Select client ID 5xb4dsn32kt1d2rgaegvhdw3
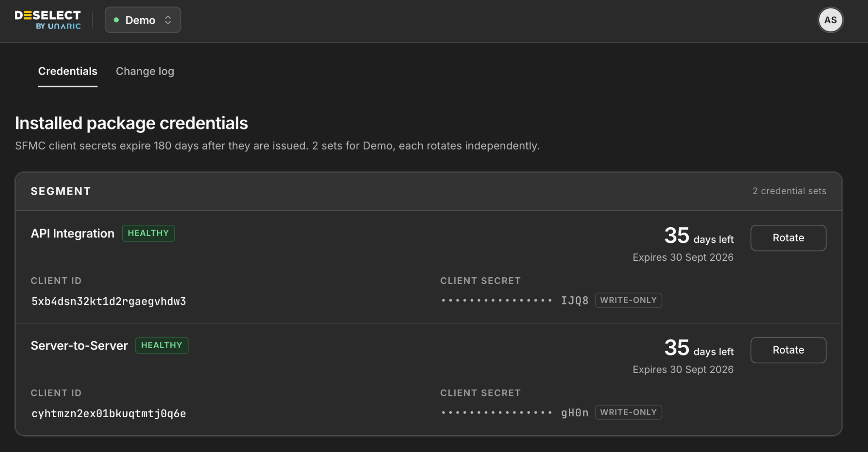The width and height of the screenshot is (868, 452). 109,301
